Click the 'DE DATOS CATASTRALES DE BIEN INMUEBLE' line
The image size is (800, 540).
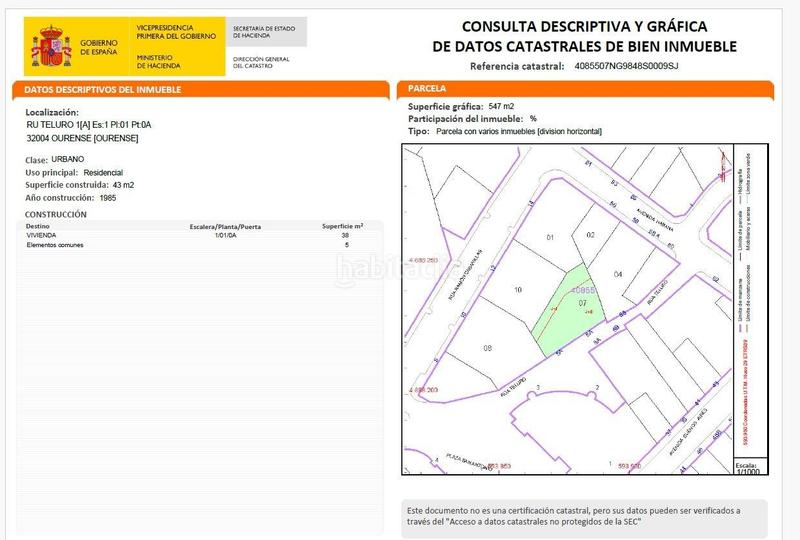click(x=584, y=46)
